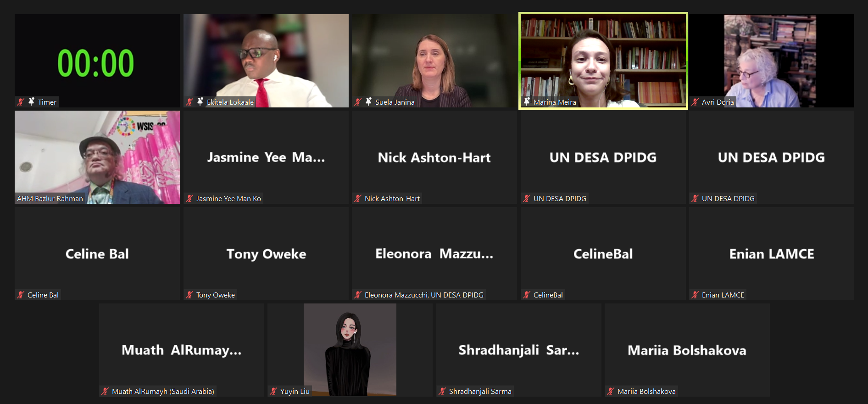Click muted mic icon for Tony Oweke

point(189,295)
